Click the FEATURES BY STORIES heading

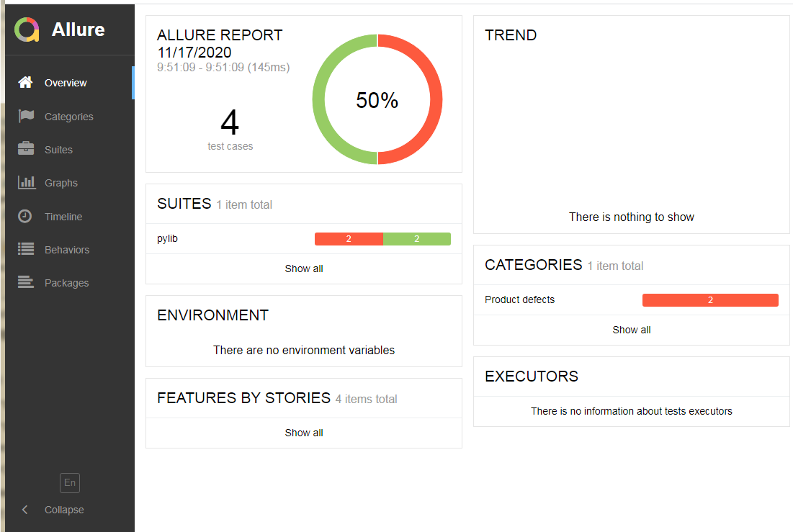tap(243, 398)
